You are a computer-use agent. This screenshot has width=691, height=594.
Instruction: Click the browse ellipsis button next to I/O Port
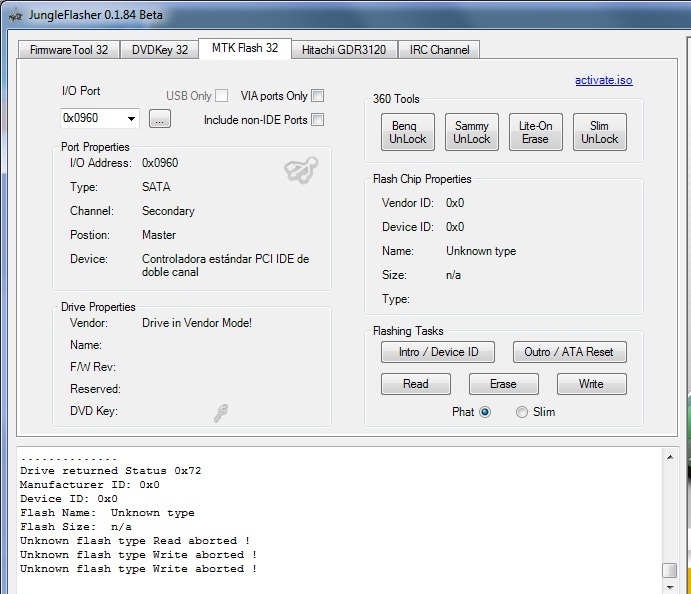[160, 119]
